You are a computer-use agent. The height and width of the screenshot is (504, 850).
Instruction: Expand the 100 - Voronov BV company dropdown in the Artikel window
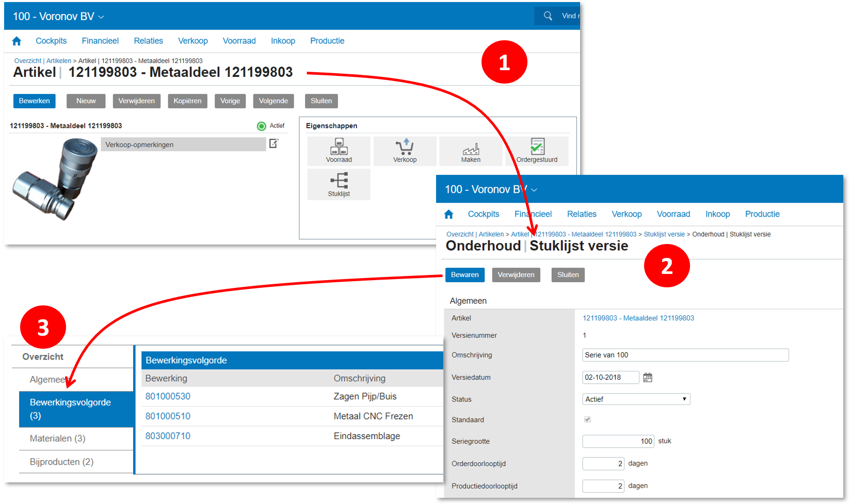tap(101, 17)
